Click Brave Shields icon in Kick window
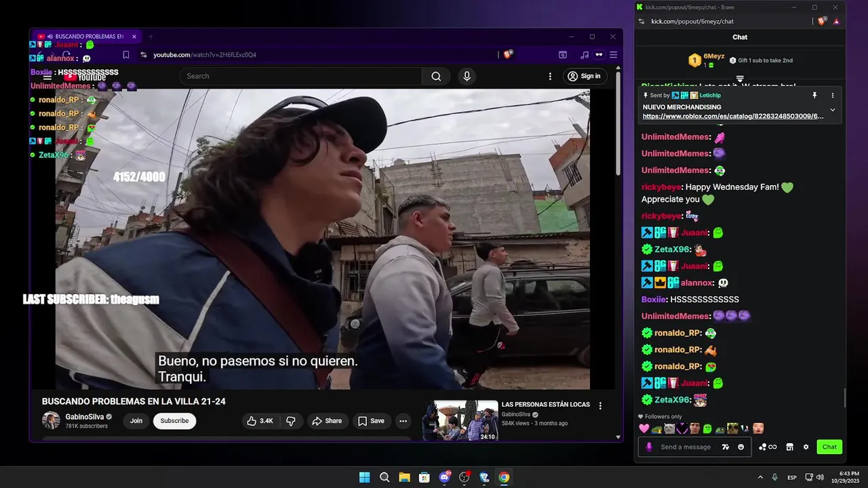 (x=823, y=21)
